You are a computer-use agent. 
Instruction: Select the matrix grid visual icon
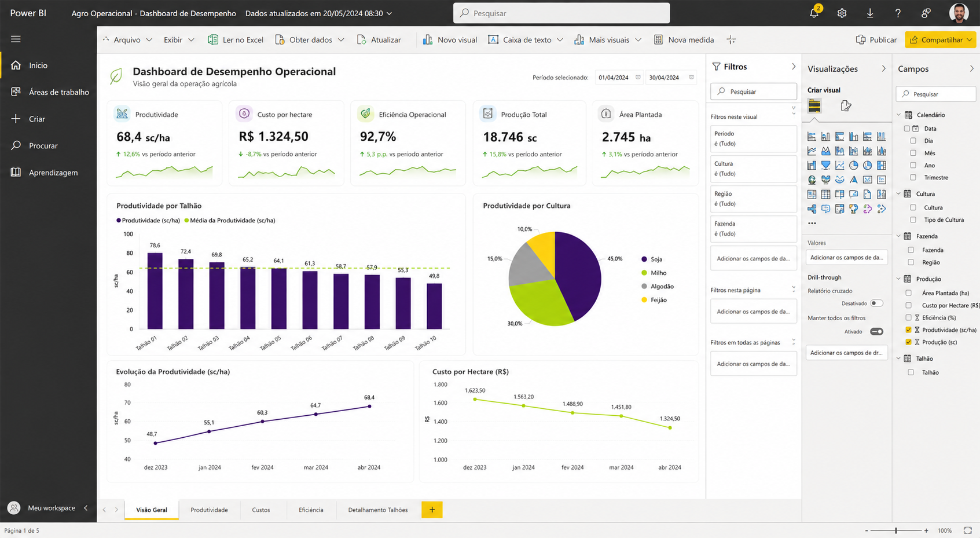(x=825, y=194)
